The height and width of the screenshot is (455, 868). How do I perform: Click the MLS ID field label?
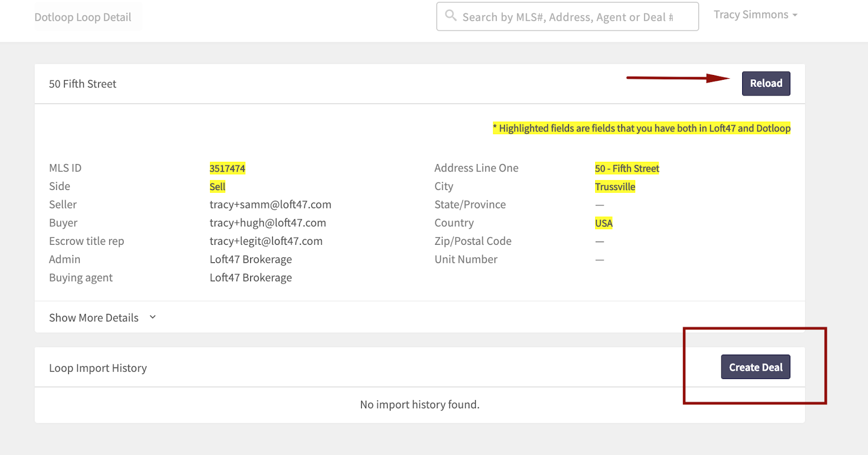point(65,168)
